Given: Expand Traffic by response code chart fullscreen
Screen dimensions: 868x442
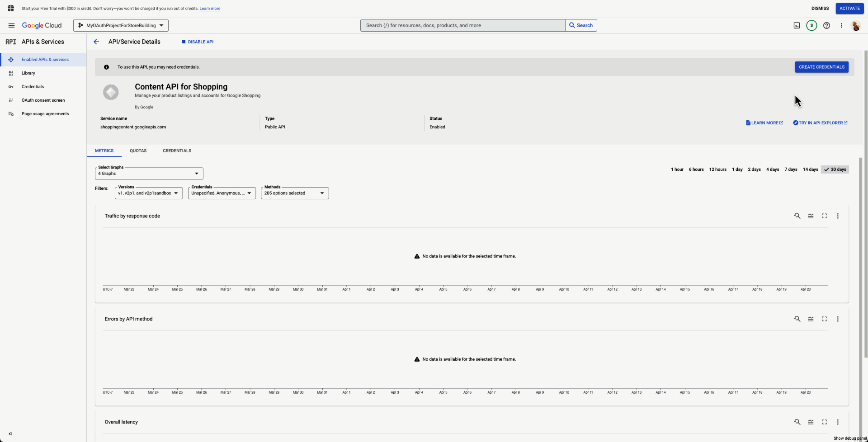Looking at the screenshot, I should [x=824, y=216].
